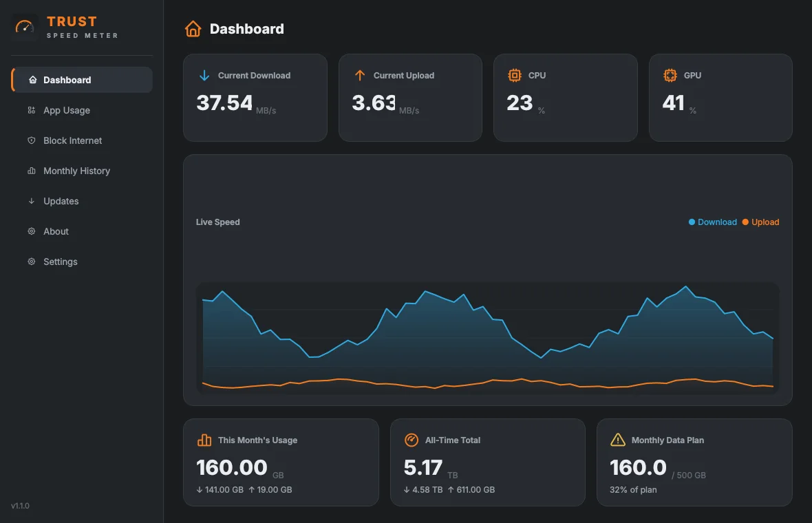Navigate to Updates
Screen dimensions: 812x523
pos(82,201)
